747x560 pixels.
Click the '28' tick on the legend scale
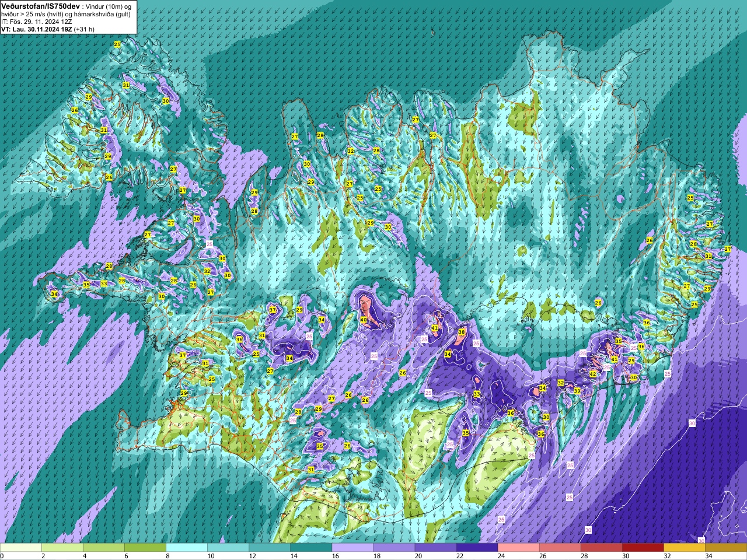584,556
